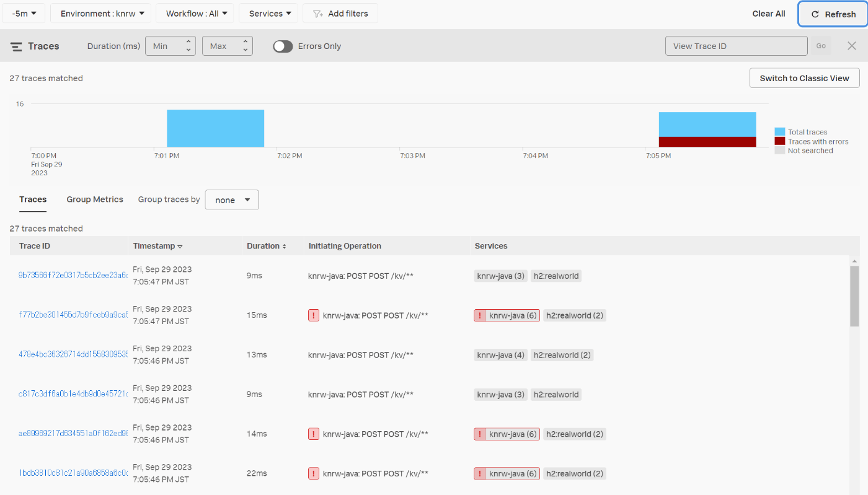Click the error icon in the 15ms row operation

pyautogui.click(x=314, y=315)
